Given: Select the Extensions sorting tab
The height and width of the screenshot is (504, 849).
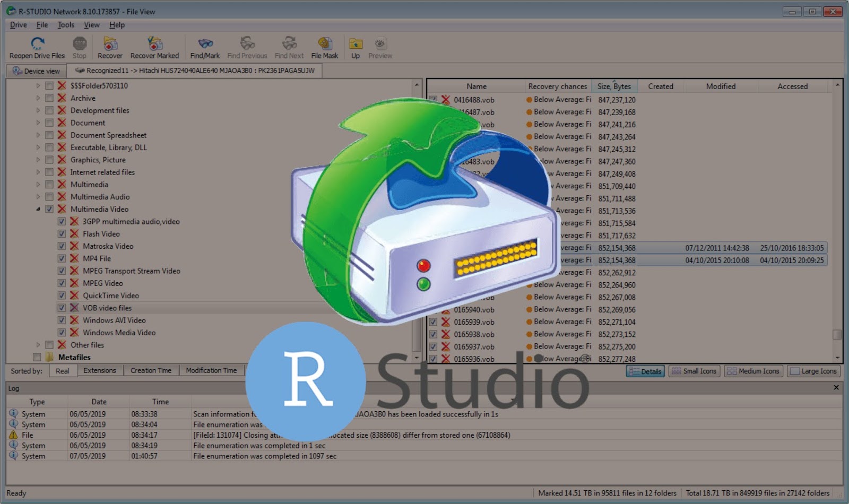Looking at the screenshot, I should point(100,370).
